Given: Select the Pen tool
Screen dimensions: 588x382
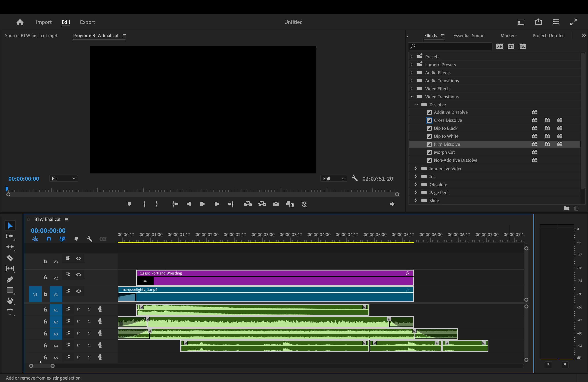Looking at the screenshot, I should [10, 279].
